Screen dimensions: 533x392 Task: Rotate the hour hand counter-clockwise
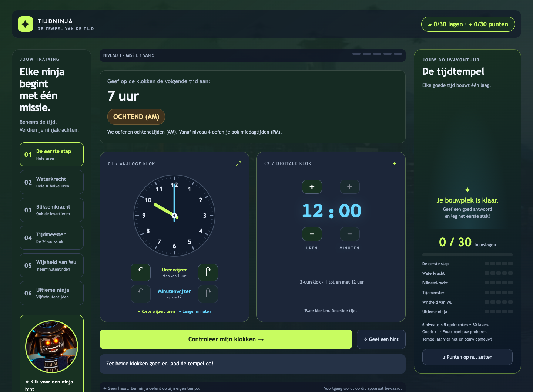[141, 273]
